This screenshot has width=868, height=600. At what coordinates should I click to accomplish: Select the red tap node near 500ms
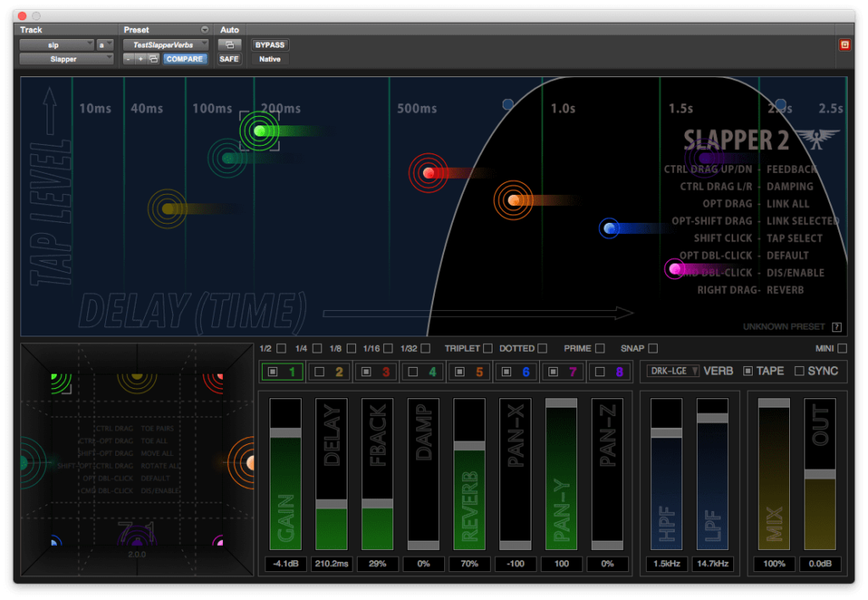click(x=429, y=173)
